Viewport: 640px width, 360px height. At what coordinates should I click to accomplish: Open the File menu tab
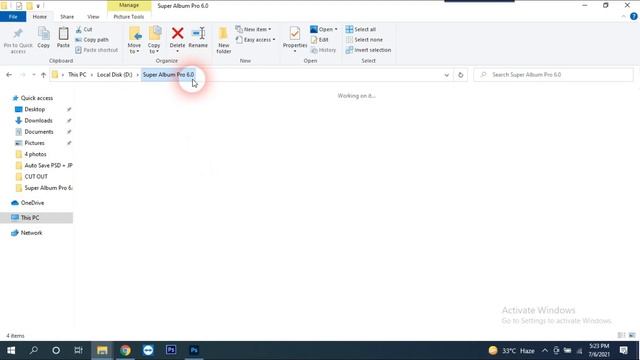[x=13, y=17]
